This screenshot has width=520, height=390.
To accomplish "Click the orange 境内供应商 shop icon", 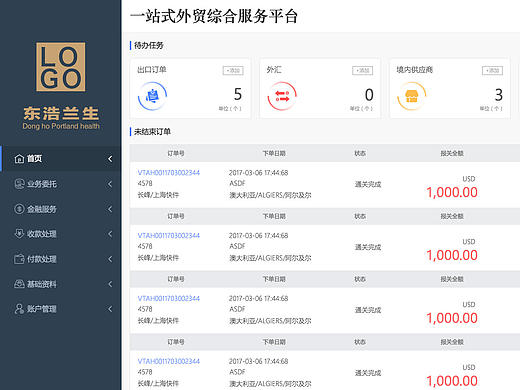I will (412, 96).
